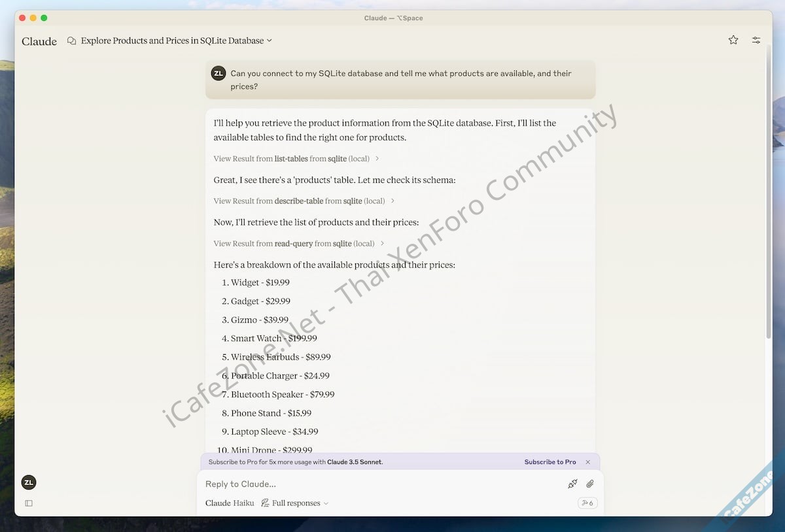Open the Full responses style dropdown
The image size is (785, 532).
[295, 503]
